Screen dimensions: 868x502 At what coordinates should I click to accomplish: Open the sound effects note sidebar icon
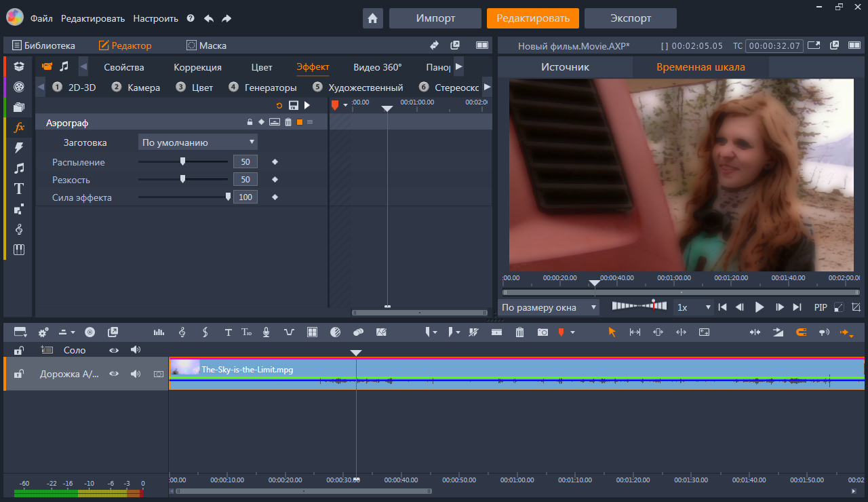coord(19,168)
